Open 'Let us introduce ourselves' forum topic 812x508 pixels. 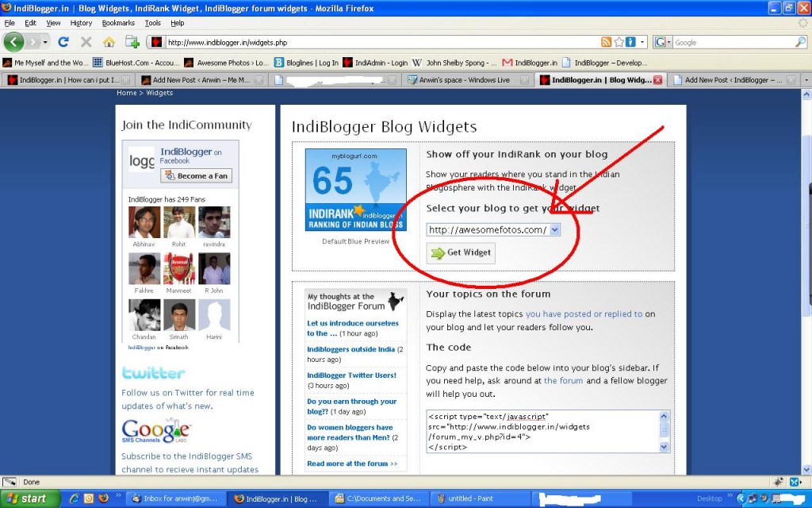(x=353, y=328)
